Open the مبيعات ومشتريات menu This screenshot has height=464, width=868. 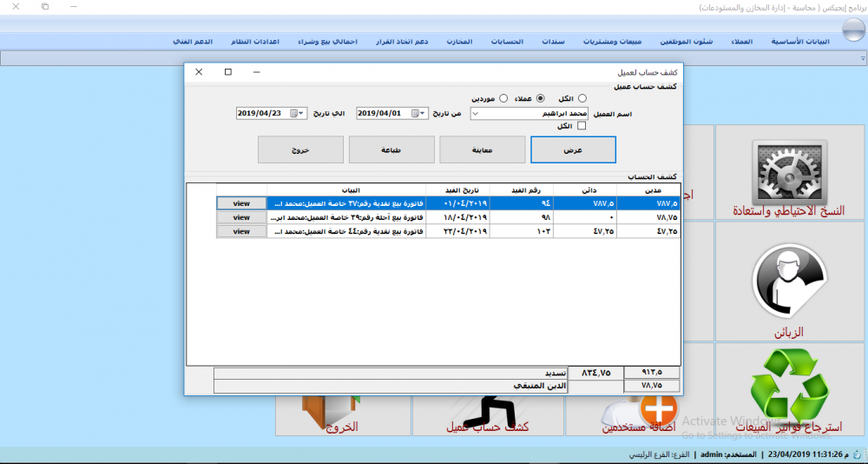(x=613, y=42)
